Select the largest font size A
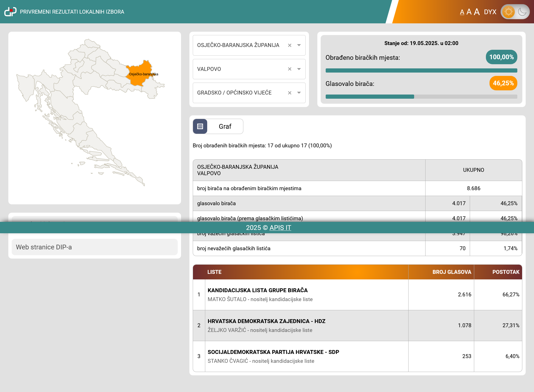Viewport: 534px width, 392px height. click(477, 12)
